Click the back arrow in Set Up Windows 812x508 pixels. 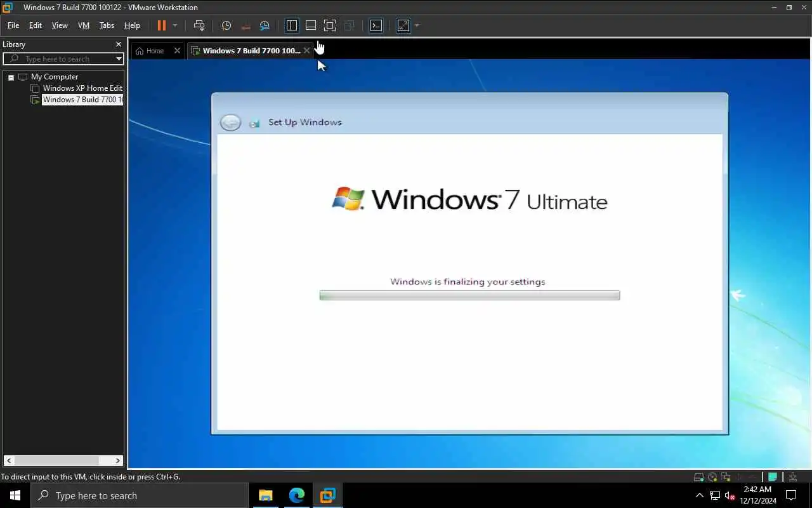[x=230, y=123]
